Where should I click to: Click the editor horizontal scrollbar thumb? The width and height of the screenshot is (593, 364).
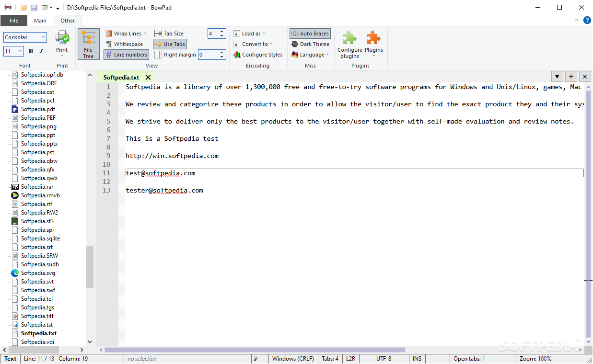[255, 350]
